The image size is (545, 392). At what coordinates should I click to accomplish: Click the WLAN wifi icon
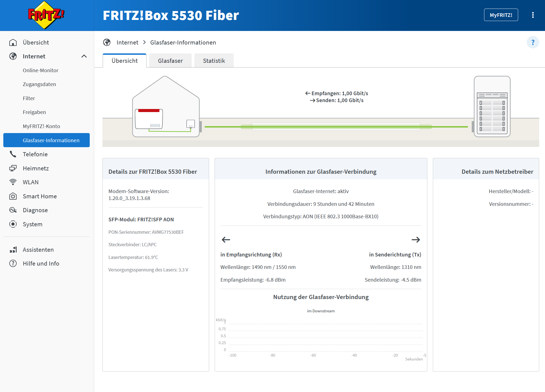tap(13, 182)
